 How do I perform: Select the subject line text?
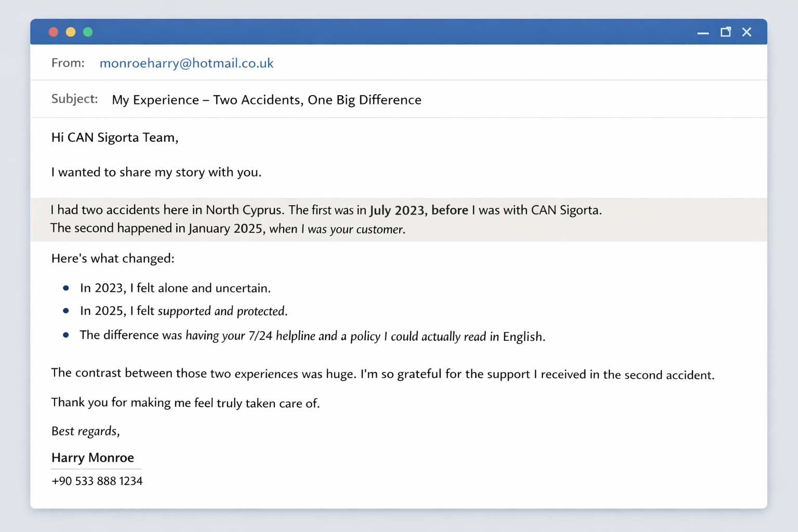click(266, 100)
